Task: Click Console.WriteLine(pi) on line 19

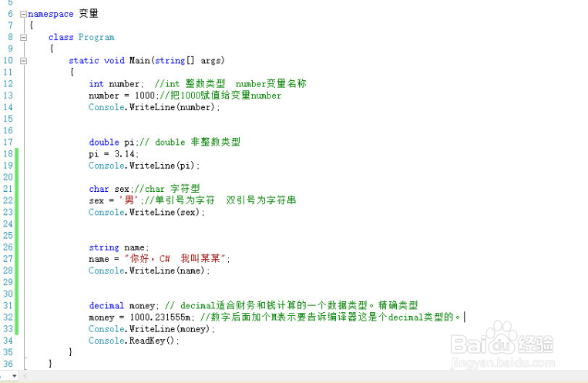Action: (144, 166)
